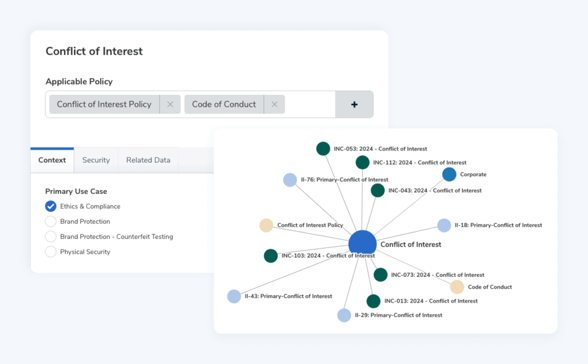Select the INC-013: 2024 incident node
588x364 pixels.
tap(373, 301)
